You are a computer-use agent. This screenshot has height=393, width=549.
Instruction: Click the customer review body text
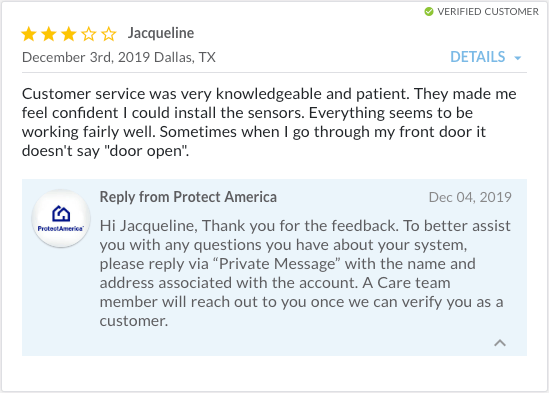tap(269, 122)
